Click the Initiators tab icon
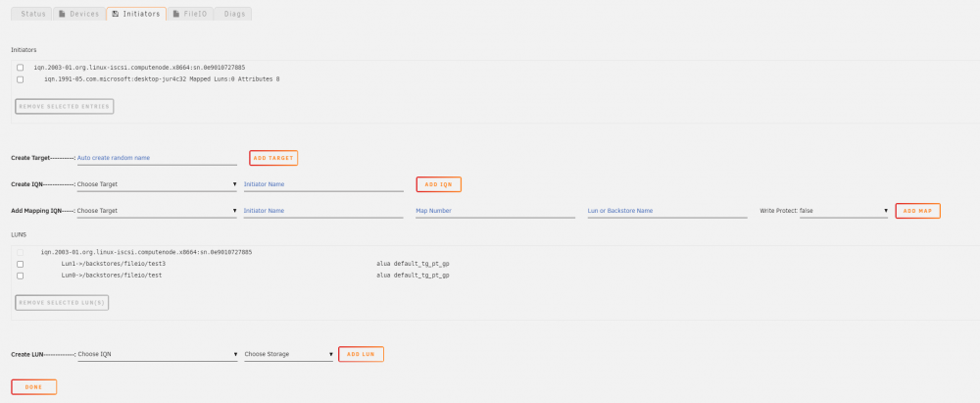This screenshot has width=980, height=403. pyautogui.click(x=116, y=14)
